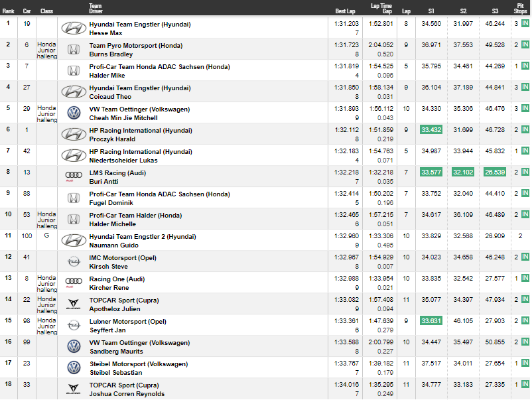This screenshot has height=402, width=532.
Task: Click the Honda Junior Challenge class for car 53
Action: pyautogui.click(x=47, y=220)
